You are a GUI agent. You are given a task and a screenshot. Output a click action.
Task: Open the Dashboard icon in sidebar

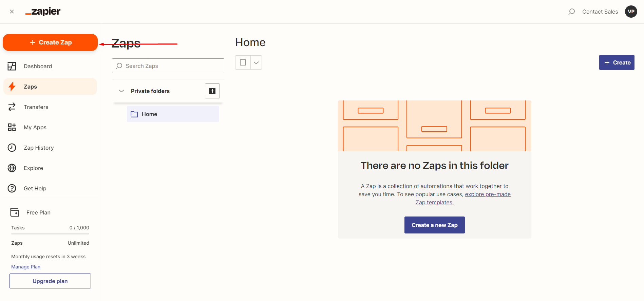[x=12, y=66]
